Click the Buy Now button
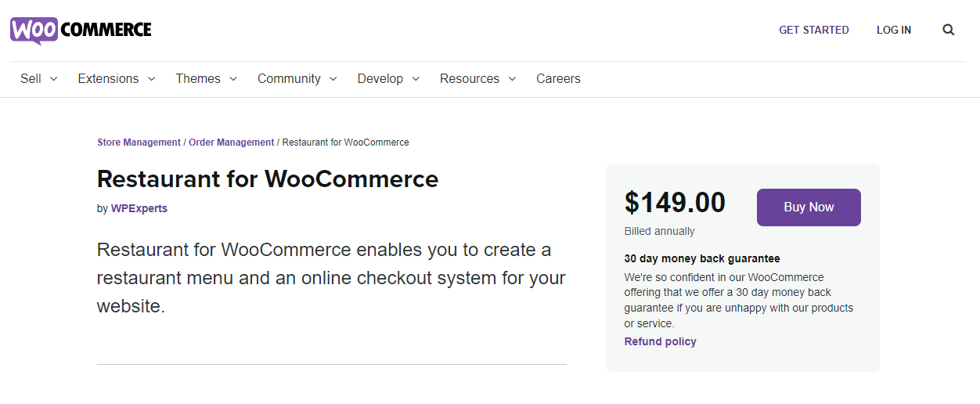Viewport: 980px width, 404px height. click(x=809, y=207)
